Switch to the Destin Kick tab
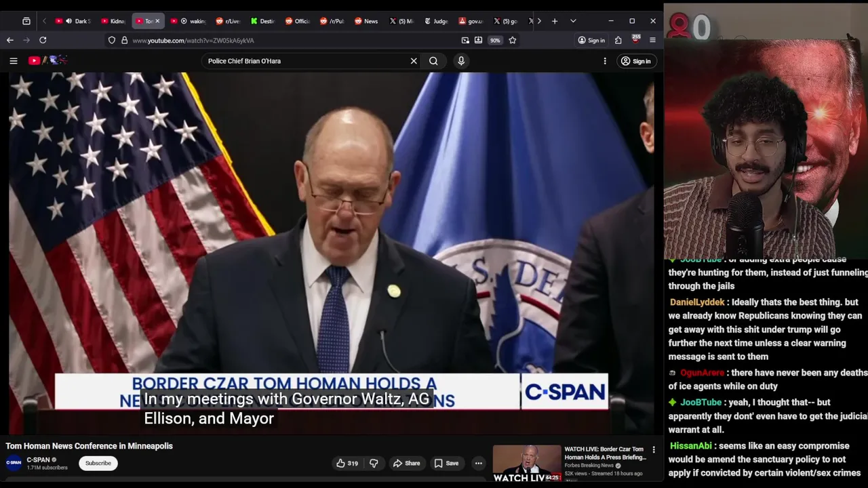 263,21
